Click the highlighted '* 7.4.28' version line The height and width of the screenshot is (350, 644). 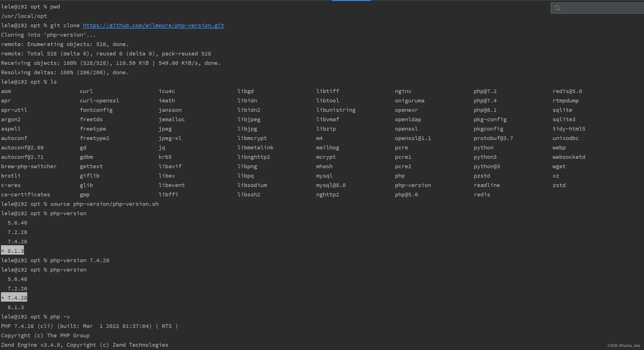(x=14, y=298)
